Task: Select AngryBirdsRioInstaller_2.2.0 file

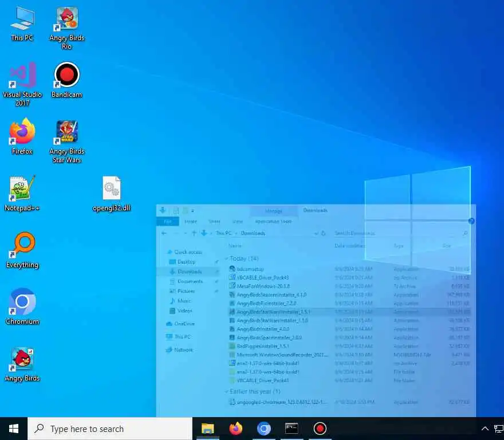Action: [349, 303]
